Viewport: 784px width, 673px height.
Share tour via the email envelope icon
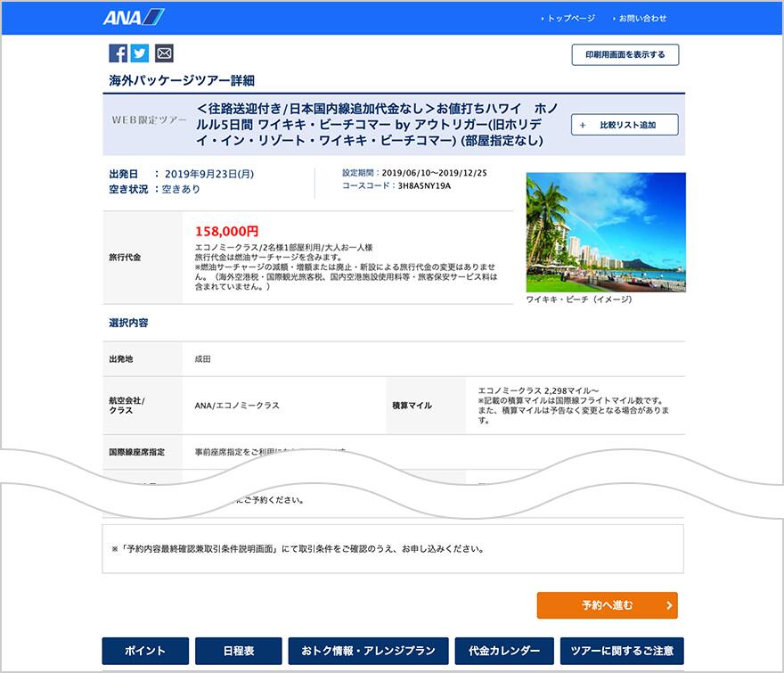(x=164, y=53)
